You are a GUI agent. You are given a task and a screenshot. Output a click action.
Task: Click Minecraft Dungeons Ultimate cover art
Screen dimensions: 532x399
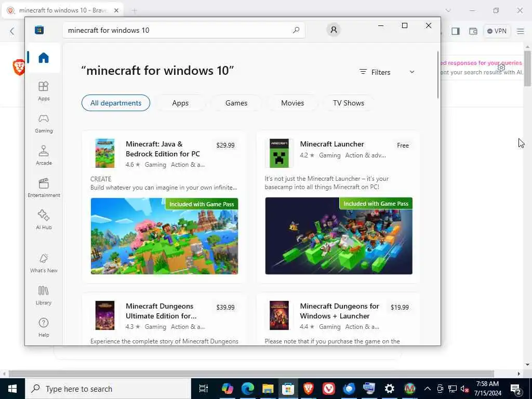coord(105,315)
